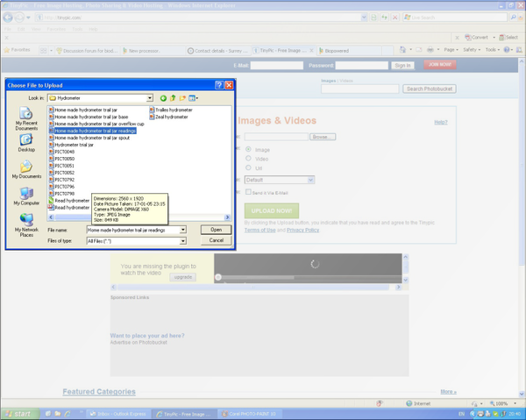Viewport: 526px width, 420px height.
Task: Expand the File name combo box arrow
Action: [x=183, y=230]
